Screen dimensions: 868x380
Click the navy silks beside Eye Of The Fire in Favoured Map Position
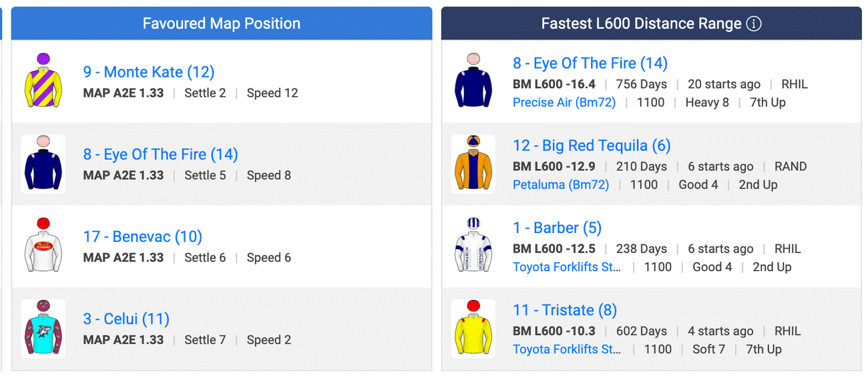click(x=43, y=164)
